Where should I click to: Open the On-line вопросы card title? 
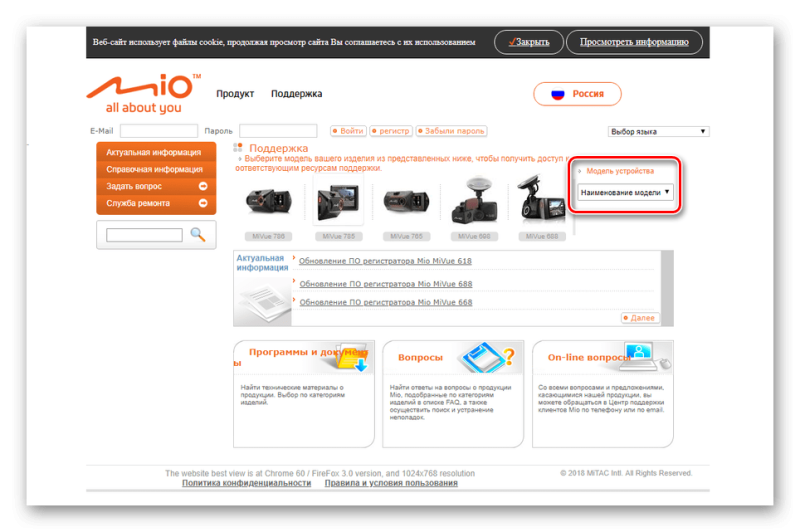click(x=590, y=358)
